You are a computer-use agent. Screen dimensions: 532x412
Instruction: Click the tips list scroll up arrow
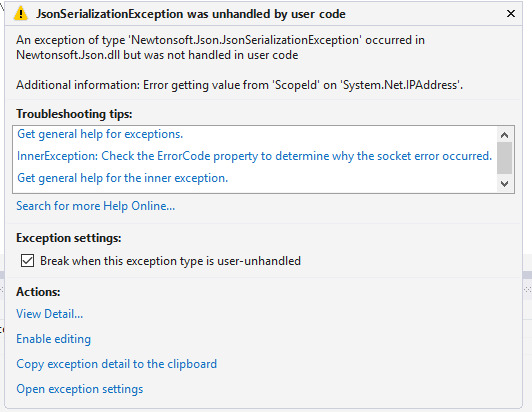point(505,135)
